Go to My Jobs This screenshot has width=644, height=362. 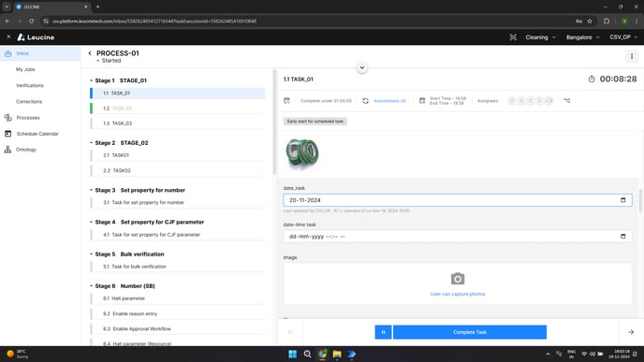(x=25, y=69)
